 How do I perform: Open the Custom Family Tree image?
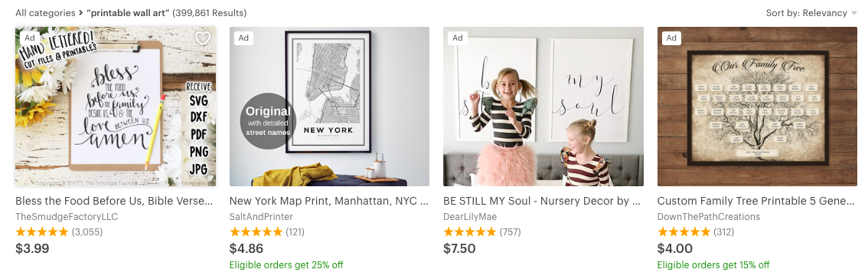[x=757, y=107]
